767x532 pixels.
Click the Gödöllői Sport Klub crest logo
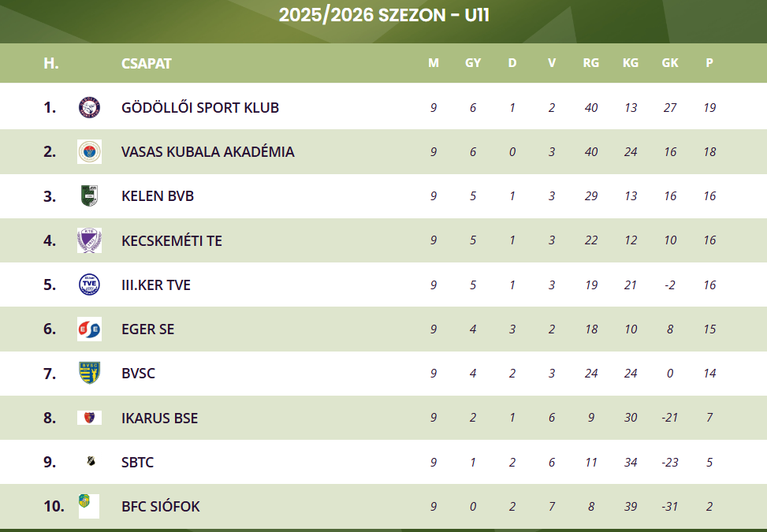(90, 107)
